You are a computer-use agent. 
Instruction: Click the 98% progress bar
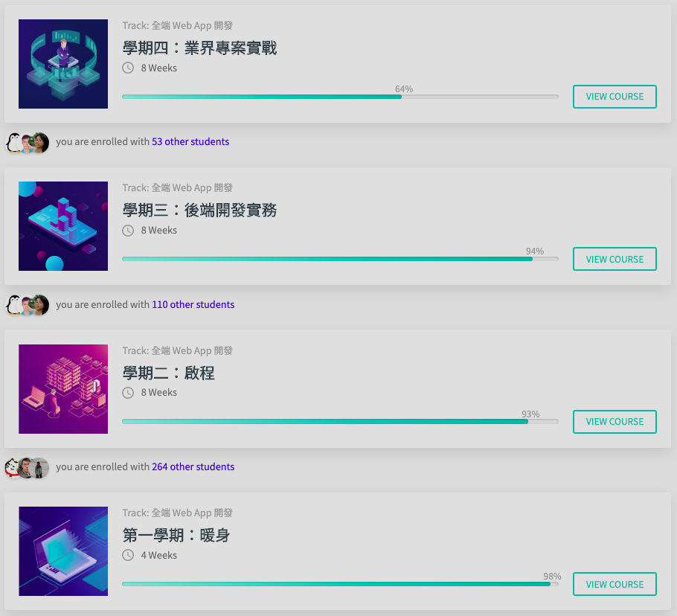coord(340,584)
